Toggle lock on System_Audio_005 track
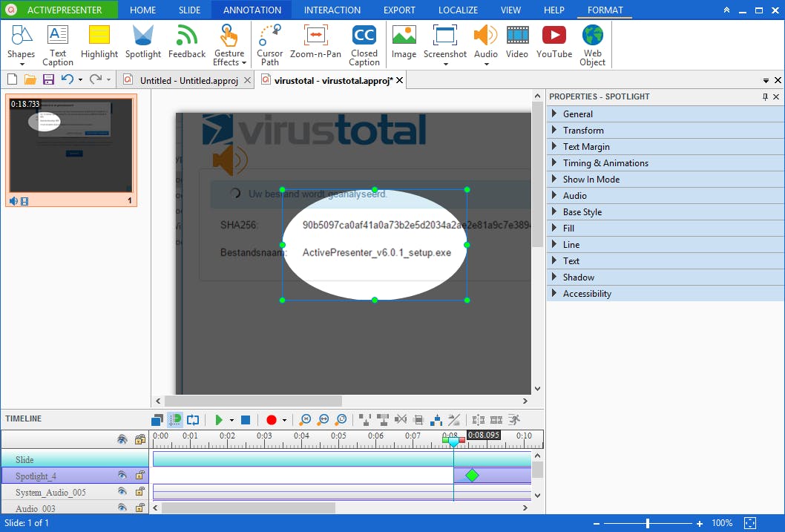Viewport: 785px width, 532px height. tap(139, 492)
